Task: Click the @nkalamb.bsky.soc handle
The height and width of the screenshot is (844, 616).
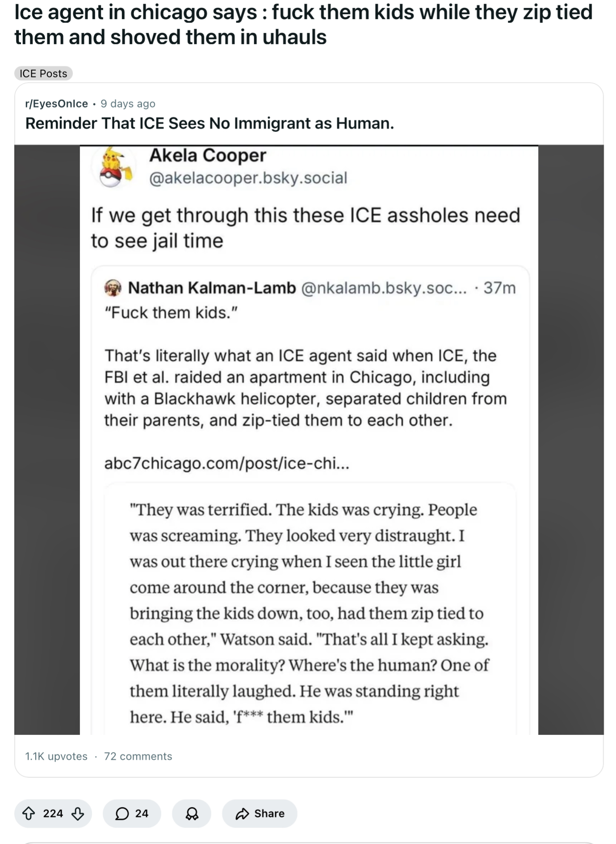Action: pos(384,288)
